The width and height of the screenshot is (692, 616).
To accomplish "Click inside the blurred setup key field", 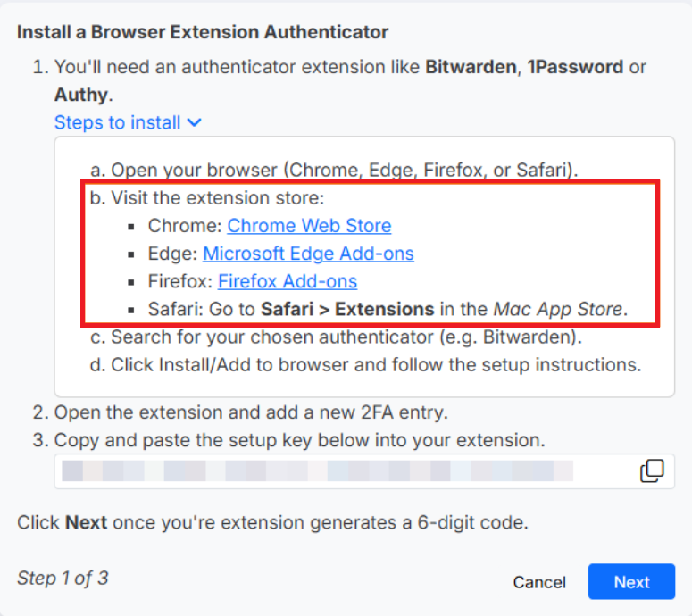I will click(x=346, y=470).
